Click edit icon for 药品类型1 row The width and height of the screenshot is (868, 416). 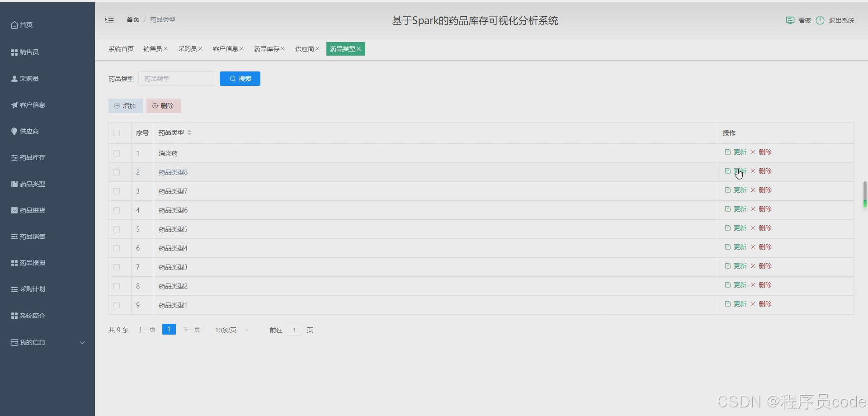tap(727, 304)
